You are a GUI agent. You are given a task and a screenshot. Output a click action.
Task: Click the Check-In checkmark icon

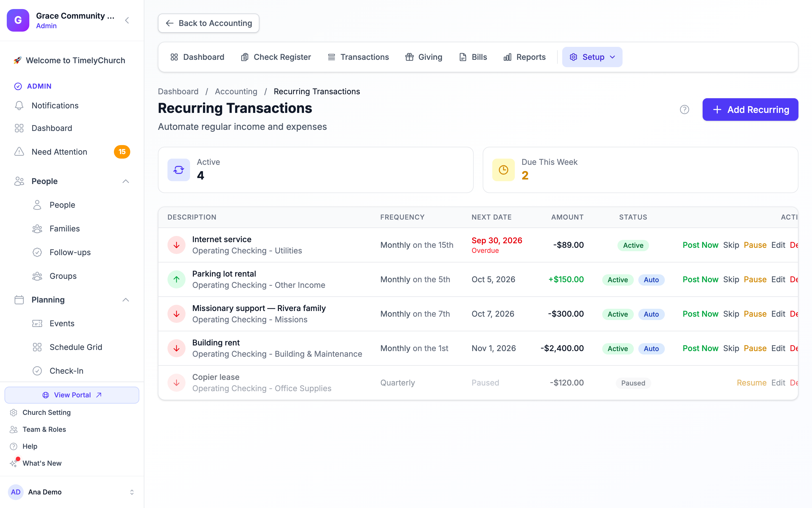coord(37,371)
